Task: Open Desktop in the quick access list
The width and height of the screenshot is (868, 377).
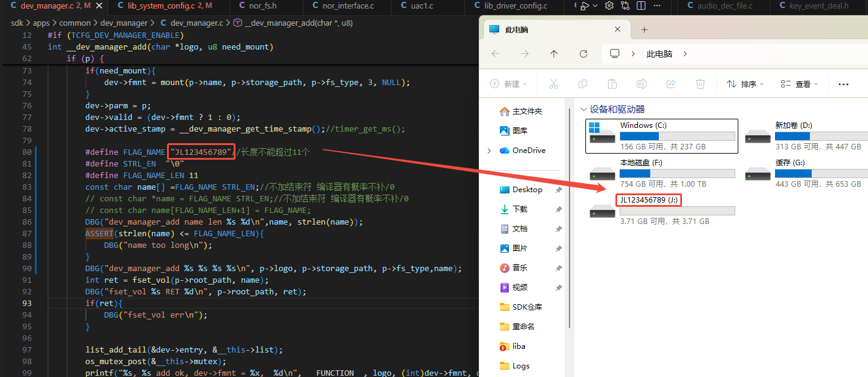Action: click(x=527, y=190)
